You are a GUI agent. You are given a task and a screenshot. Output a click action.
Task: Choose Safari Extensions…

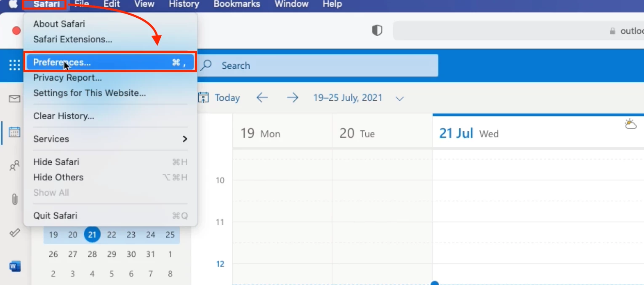[110, 39]
